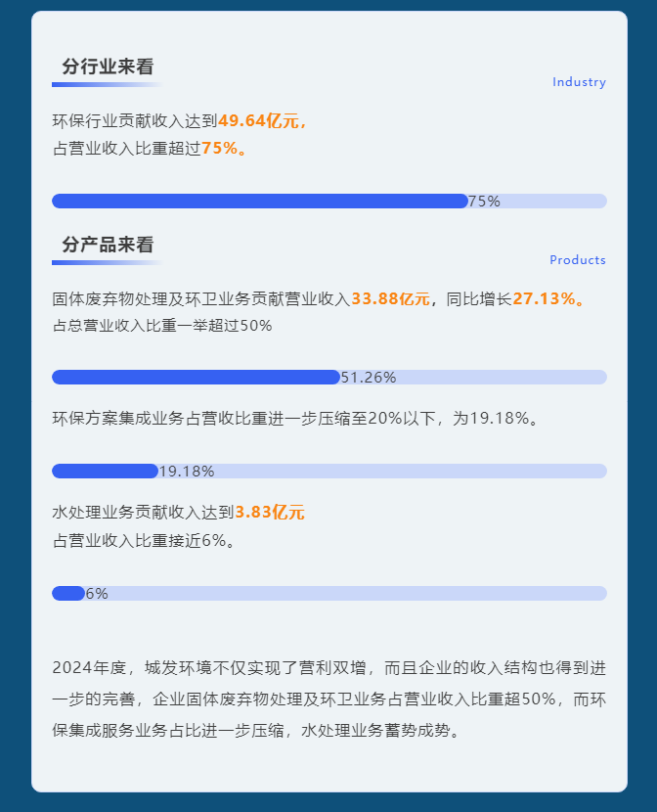Click the 19.18% integration business progress bar
The height and width of the screenshot is (812, 657).
pos(329,472)
